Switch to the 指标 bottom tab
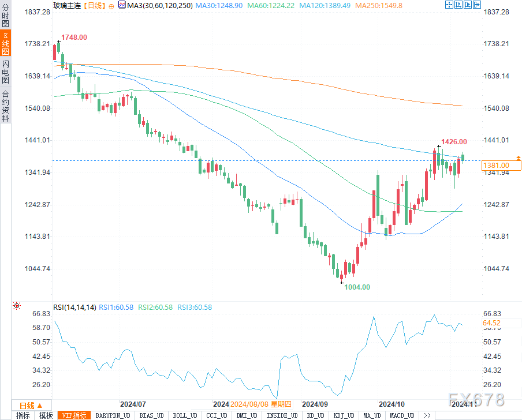Viewport: 522px width, 420px height. coord(23,415)
